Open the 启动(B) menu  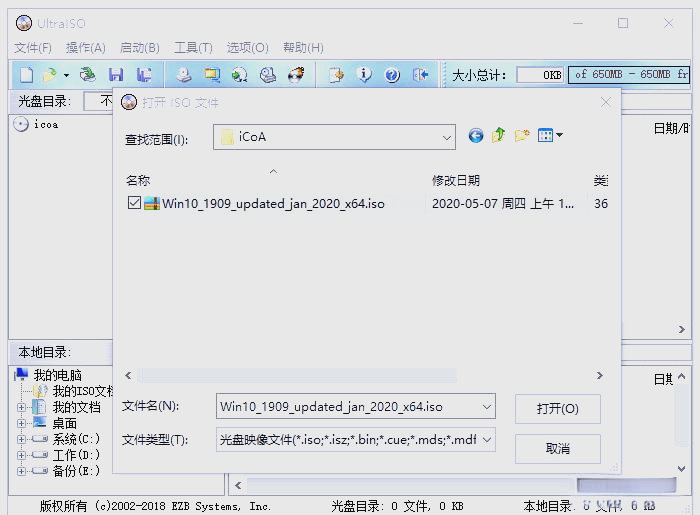[139, 47]
